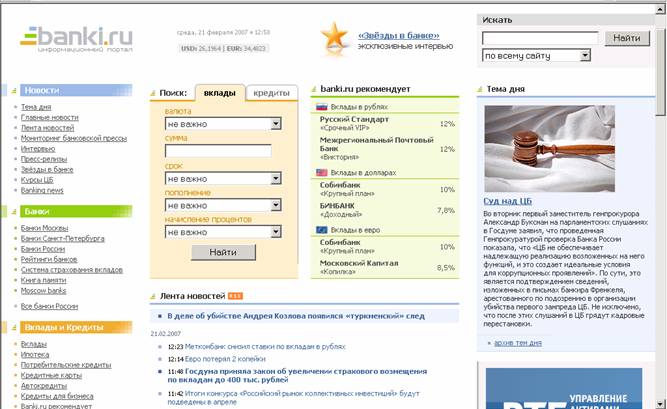The height and width of the screenshot is (409, 667).
Task: Open Госдума приняла закон news headline
Action: click(x=297, y=376)
